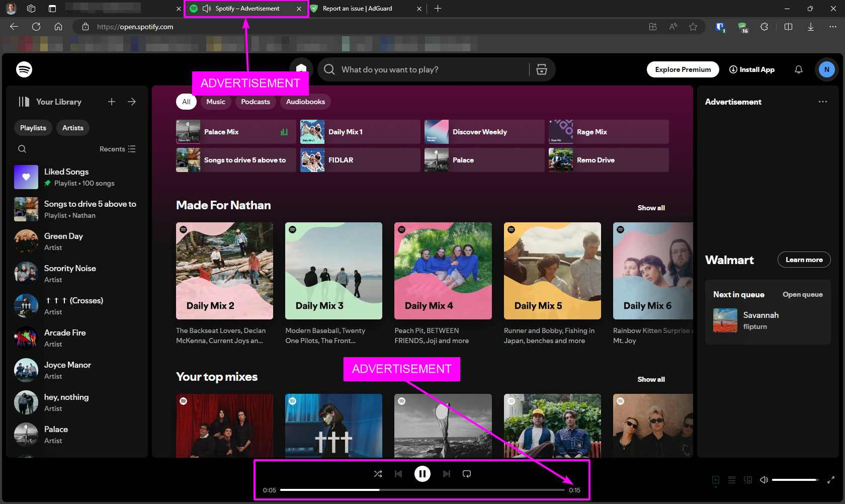Viewport: 845px width, 504px height.
Task: Toggle Now Playing view
Action: (716, 480)
